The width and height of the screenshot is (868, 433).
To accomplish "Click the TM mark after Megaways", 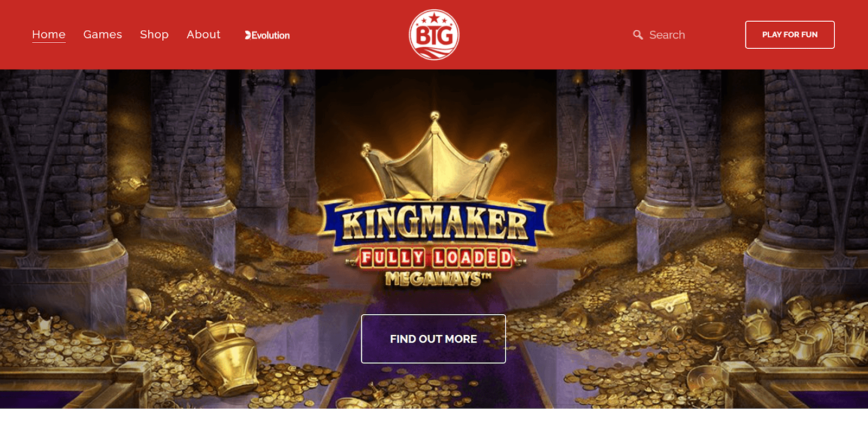I will tap(486, 276).
